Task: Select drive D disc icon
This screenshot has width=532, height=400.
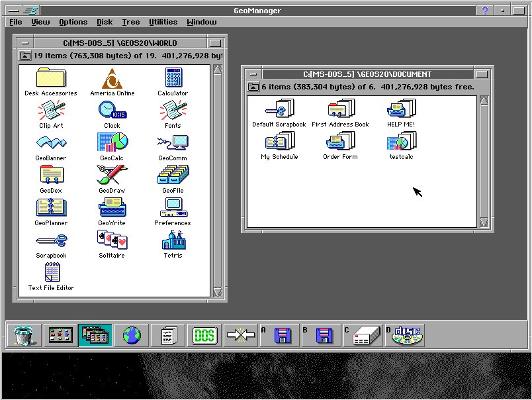Action: coord(404,336)
